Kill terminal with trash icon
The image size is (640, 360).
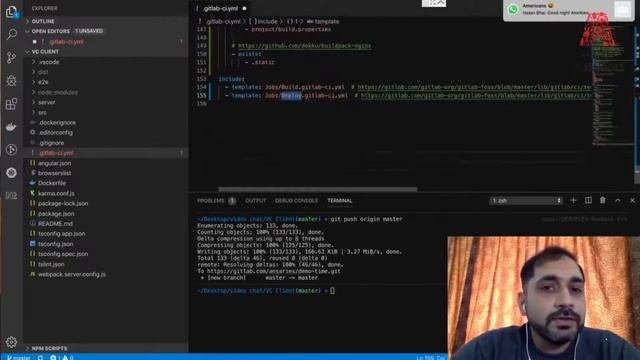(603, 200)
